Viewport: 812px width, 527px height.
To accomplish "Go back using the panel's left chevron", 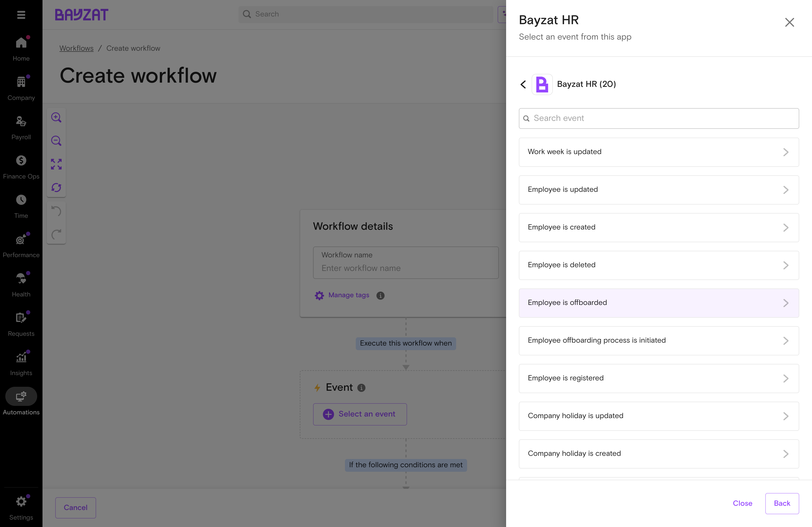I will click(523, 84).
